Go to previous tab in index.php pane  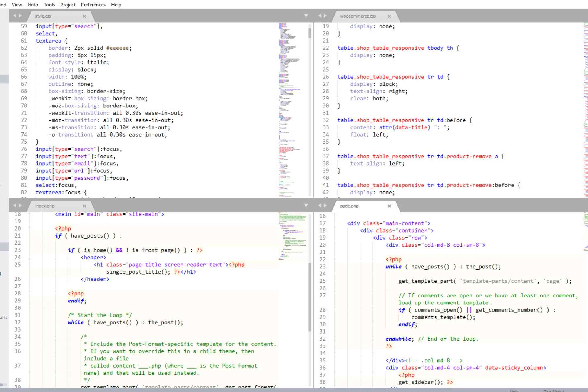point(15,205)
